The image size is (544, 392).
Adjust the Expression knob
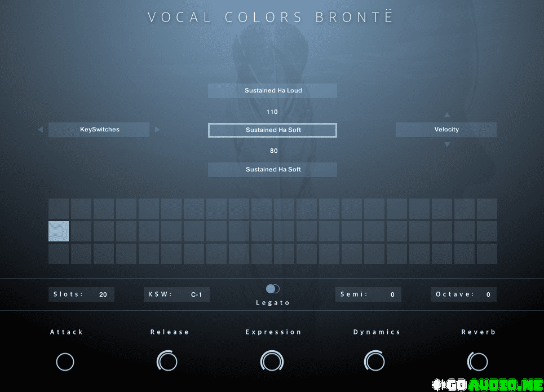click(x=272, y=361)
